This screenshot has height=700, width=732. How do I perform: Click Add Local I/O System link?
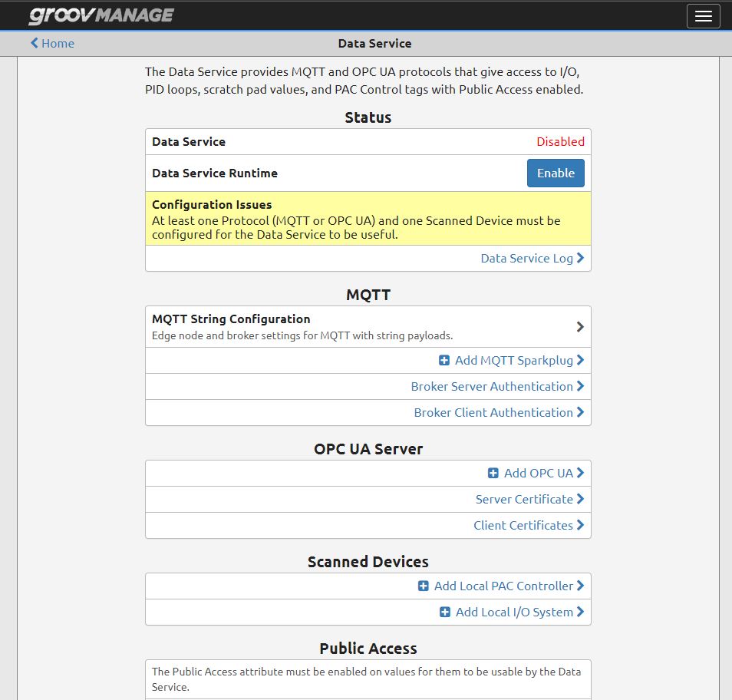[x=514, y=612]
